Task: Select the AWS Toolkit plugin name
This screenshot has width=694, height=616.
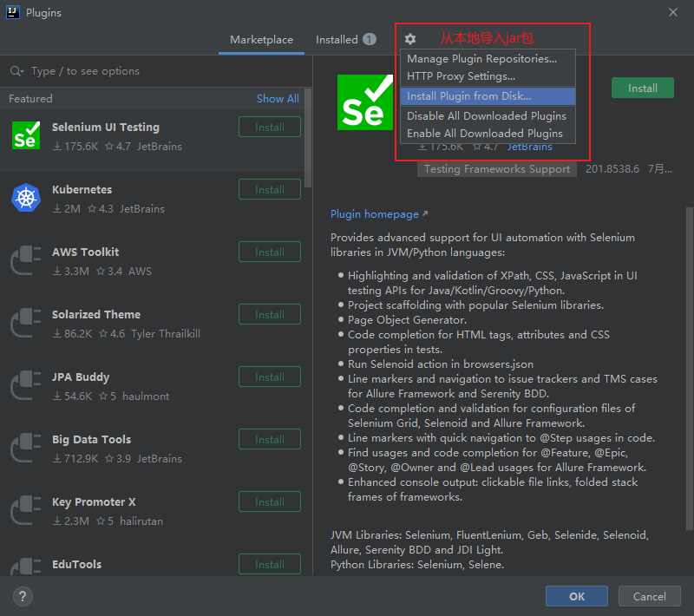Action: tap(85, 252)
